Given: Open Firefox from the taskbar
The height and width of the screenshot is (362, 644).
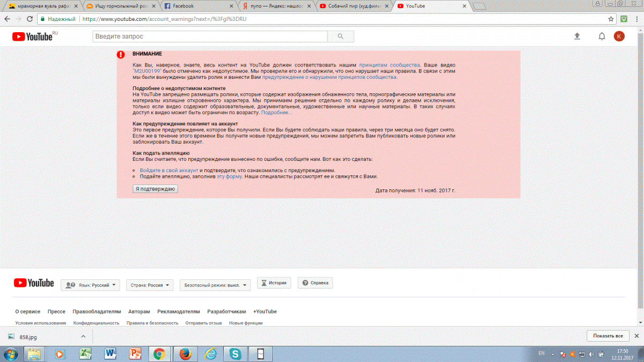Looking at the screenshot, I should tap(185, 354).
